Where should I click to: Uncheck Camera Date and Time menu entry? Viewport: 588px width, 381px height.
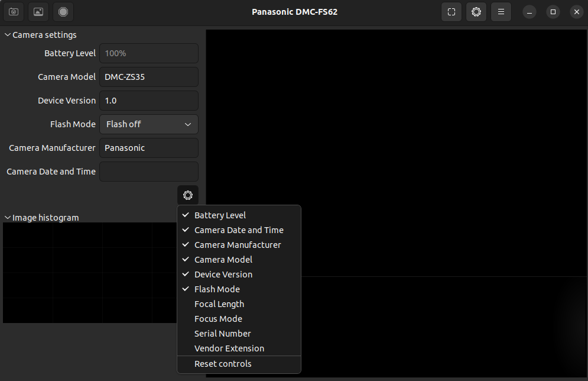coord(239,230)
